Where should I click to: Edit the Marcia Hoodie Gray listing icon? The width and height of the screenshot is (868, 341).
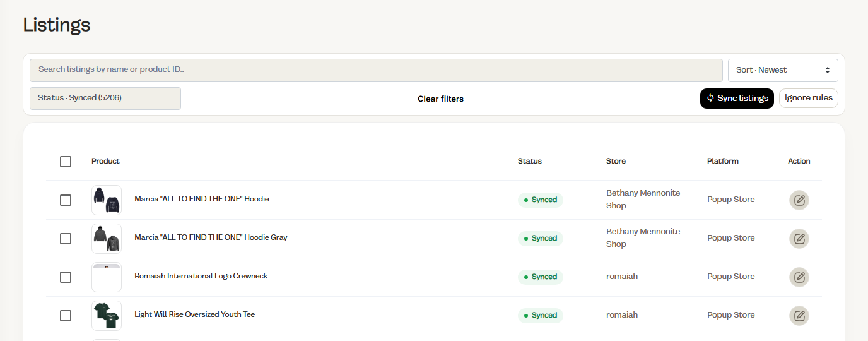(x=799, y=239)
